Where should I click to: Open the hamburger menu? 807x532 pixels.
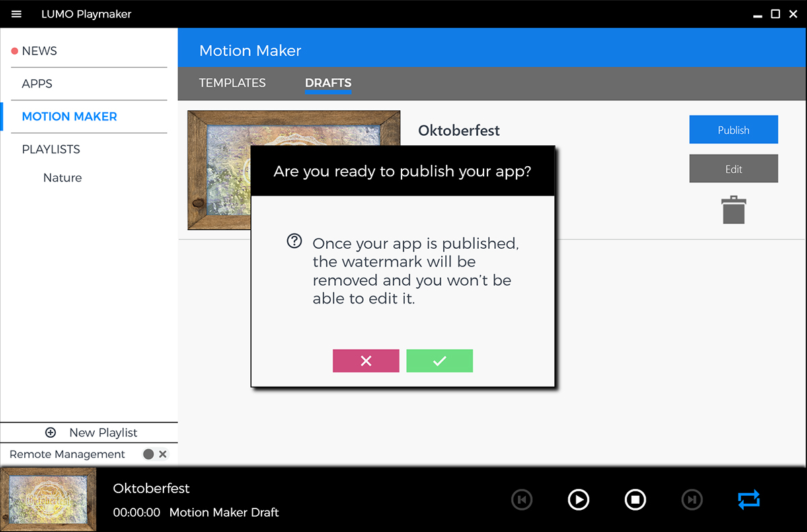[17, 14]
